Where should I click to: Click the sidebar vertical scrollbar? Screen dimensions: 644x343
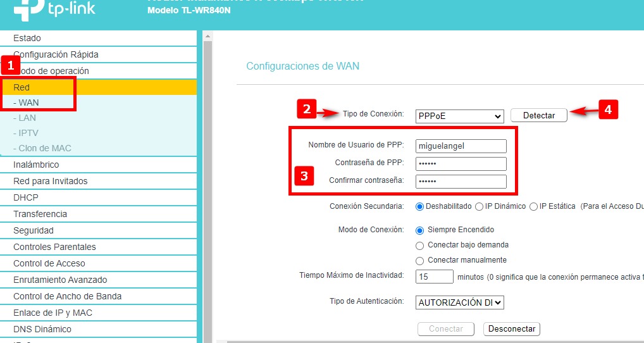207,190
